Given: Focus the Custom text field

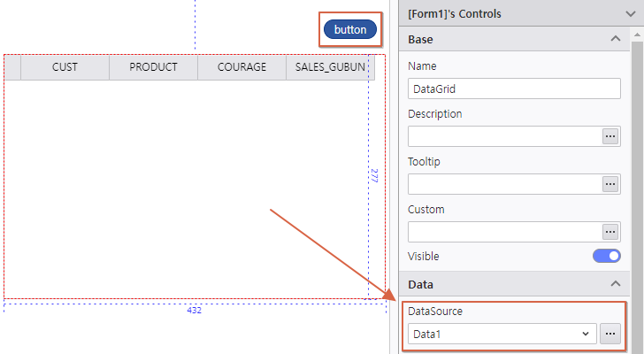Looking at the screenshot, I should pyautogui.click(x=504, y=232).
